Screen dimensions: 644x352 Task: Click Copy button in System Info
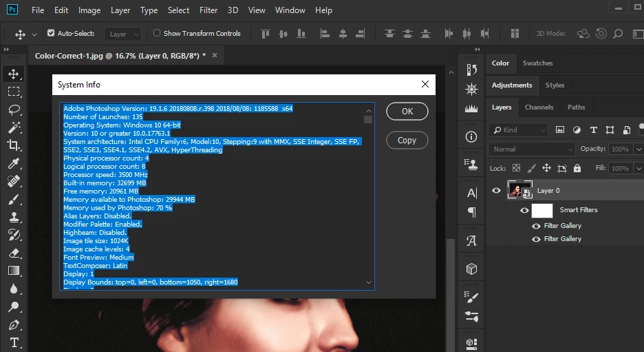[407, 141]
